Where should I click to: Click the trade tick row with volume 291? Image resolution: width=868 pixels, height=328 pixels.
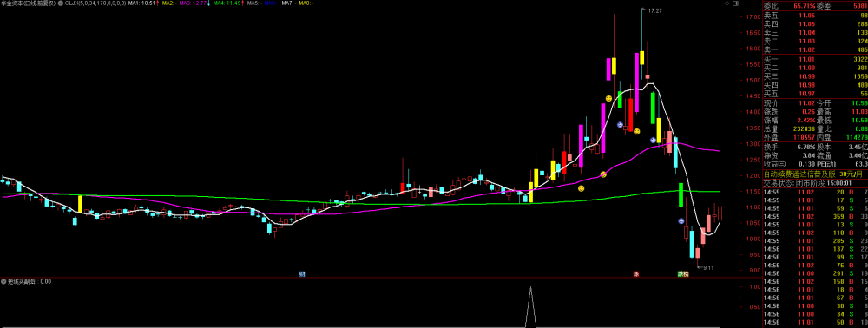coord(815,273)
